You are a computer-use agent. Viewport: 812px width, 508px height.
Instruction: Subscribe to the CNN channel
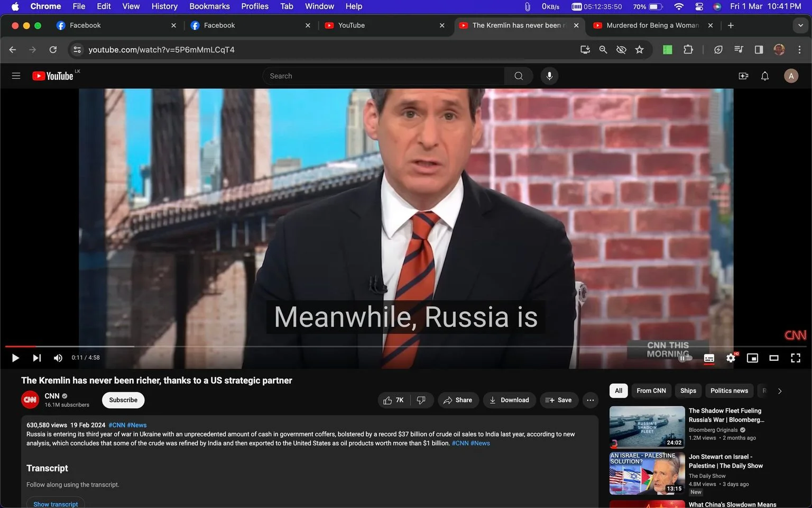(123, 400)
